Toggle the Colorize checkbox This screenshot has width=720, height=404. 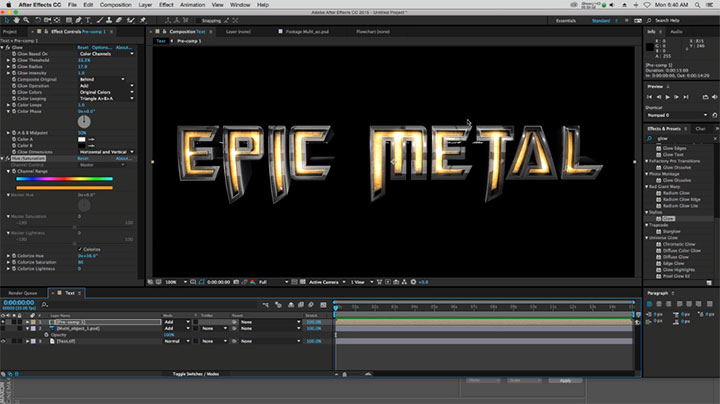[x=80, y=249]
